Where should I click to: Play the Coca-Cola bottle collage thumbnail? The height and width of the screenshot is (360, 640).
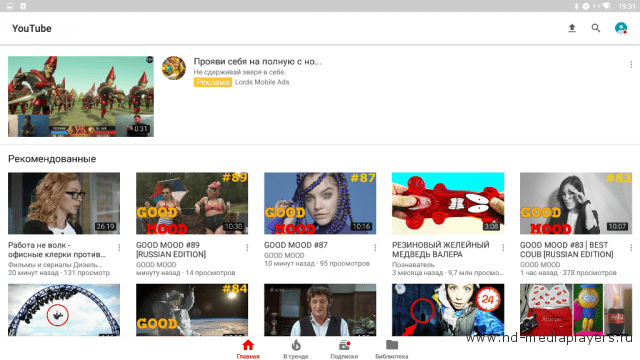[576, 310]
